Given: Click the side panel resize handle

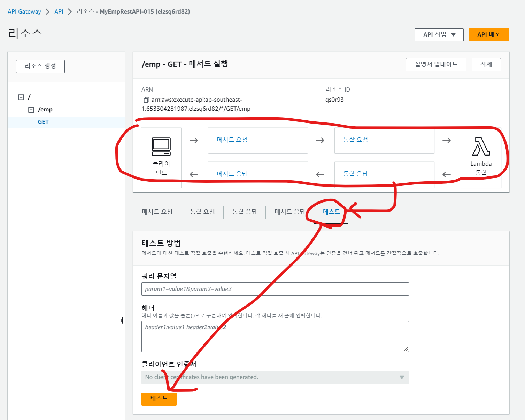Looking at the screenshot, I should click(x=122, y=320).
